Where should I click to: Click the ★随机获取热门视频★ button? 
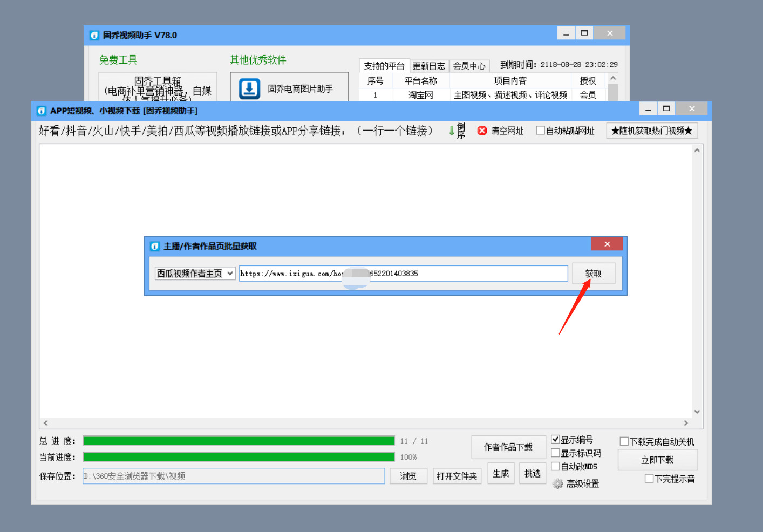(651, 130)
